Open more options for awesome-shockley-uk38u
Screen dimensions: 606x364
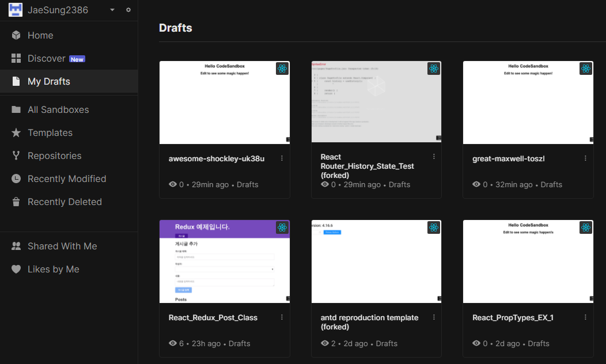click(x=282, y=158)
